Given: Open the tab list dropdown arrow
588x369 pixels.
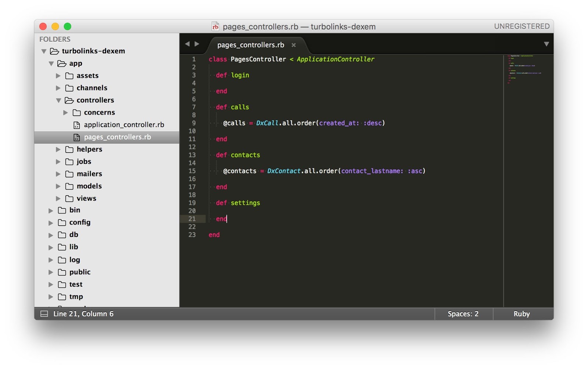Looking at the screenshot, I should pos(546,44).
